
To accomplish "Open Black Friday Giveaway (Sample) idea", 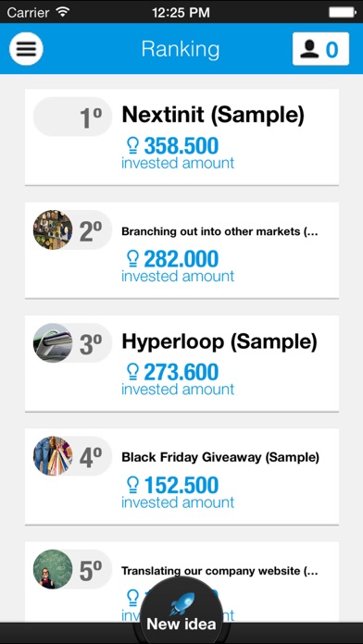I will (181, 477).
